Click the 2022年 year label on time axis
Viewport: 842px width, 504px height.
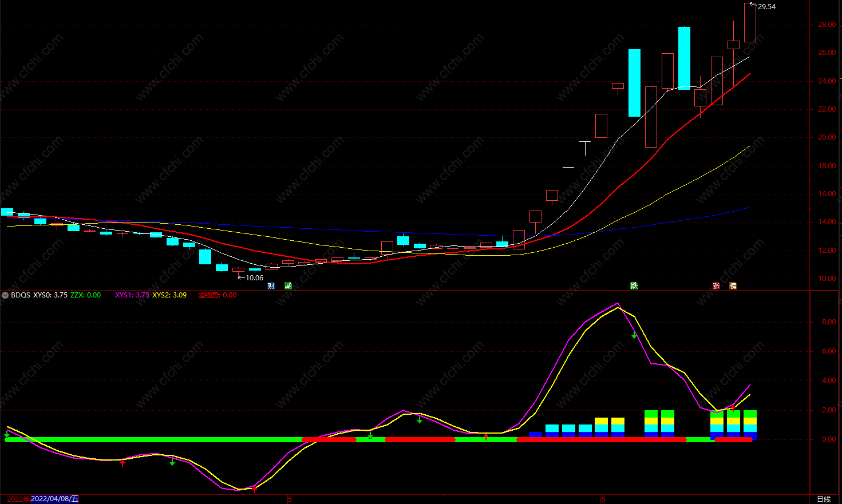tap(18, 499)
